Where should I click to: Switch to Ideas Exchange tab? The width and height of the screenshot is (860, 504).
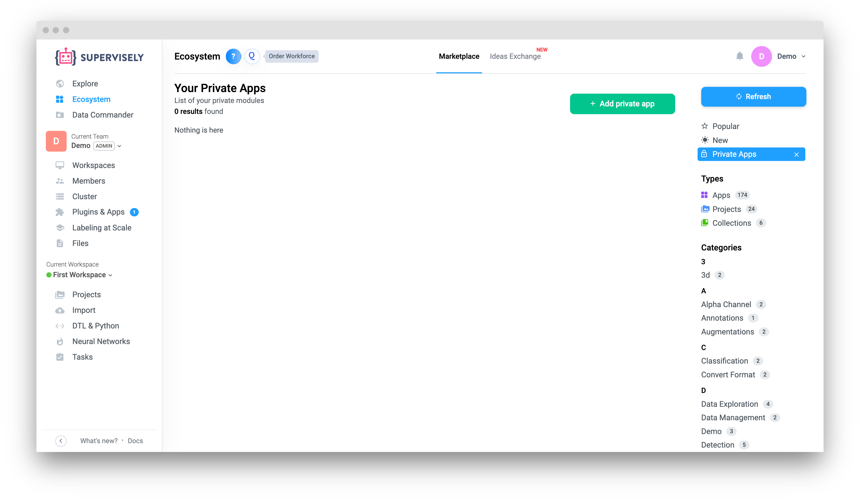pyautogui.click(x=515, y=56)
